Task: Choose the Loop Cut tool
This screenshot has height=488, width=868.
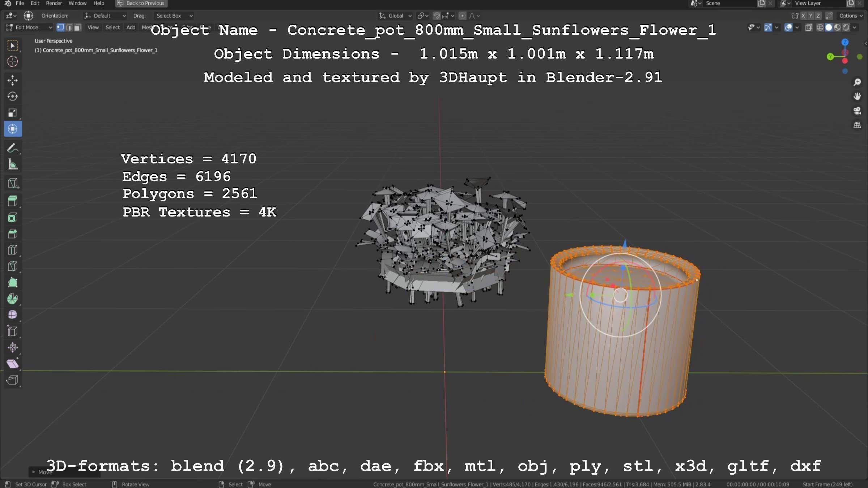Action: pos(13,250)
